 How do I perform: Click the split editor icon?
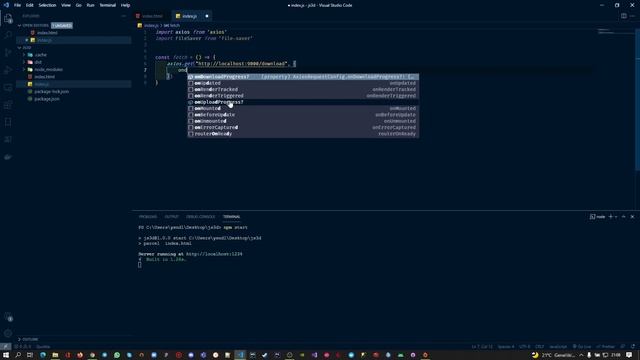coord(623,16)
